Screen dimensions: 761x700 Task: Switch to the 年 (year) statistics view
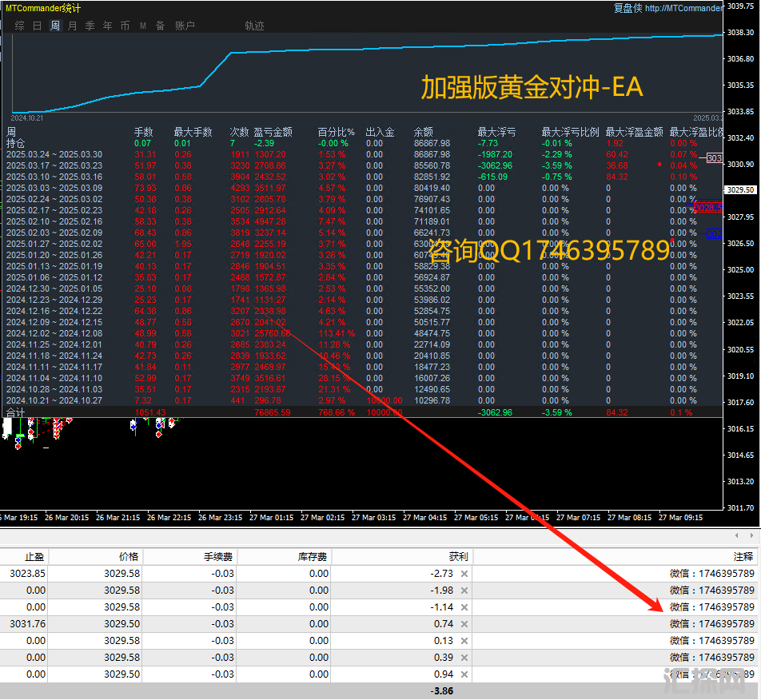pyautogui.click(x=108, y=26)
